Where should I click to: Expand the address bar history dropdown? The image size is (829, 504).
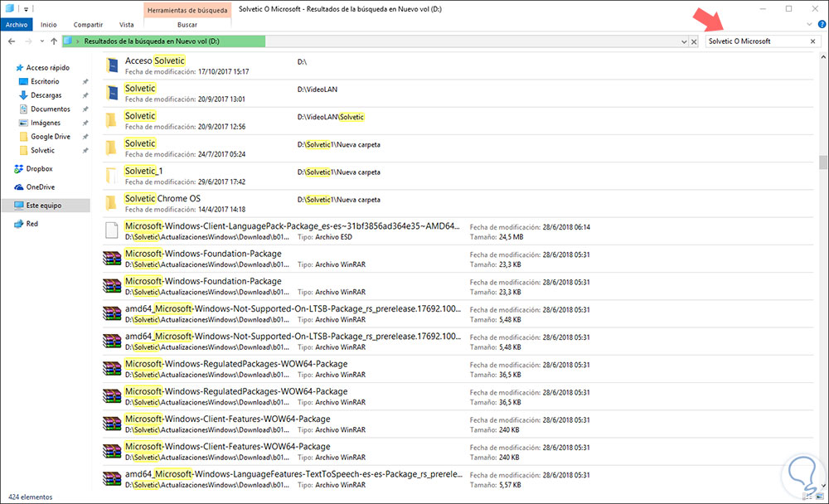tap(684, 41)
